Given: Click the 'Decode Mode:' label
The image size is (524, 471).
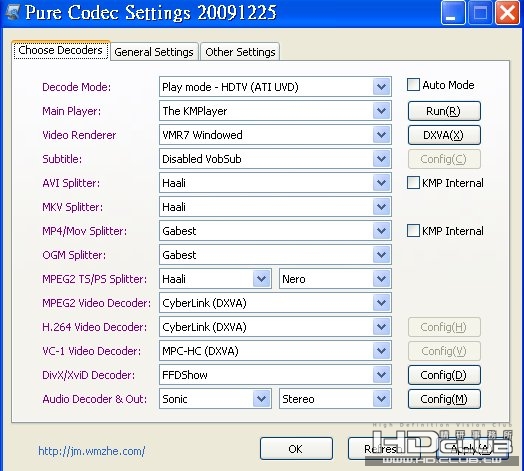Looking at the screenshot, I should tap(77, 87).
